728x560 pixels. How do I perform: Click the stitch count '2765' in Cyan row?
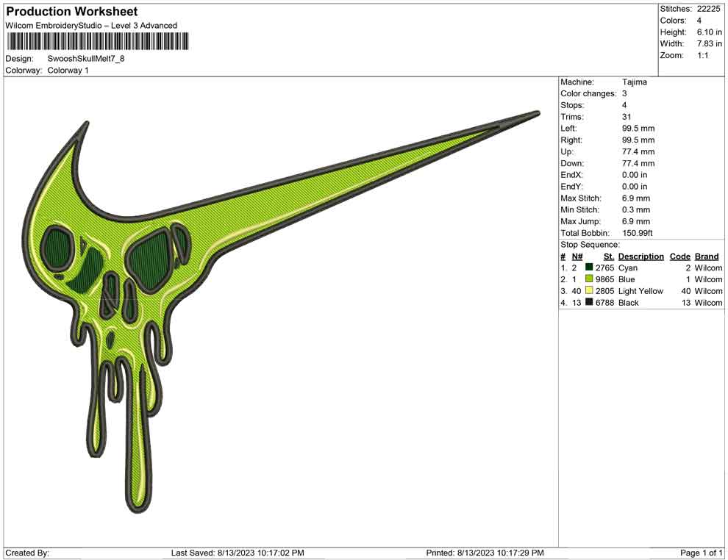(604, 268)
